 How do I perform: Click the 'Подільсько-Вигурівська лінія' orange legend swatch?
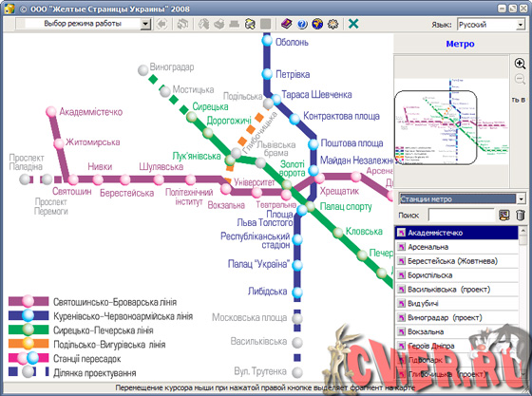tap(28, 344)
